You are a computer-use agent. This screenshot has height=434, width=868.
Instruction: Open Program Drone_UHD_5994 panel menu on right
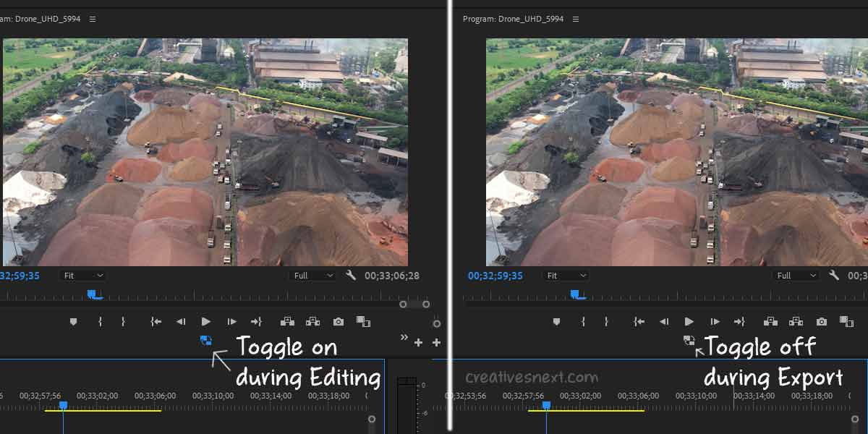coord(576,19)
